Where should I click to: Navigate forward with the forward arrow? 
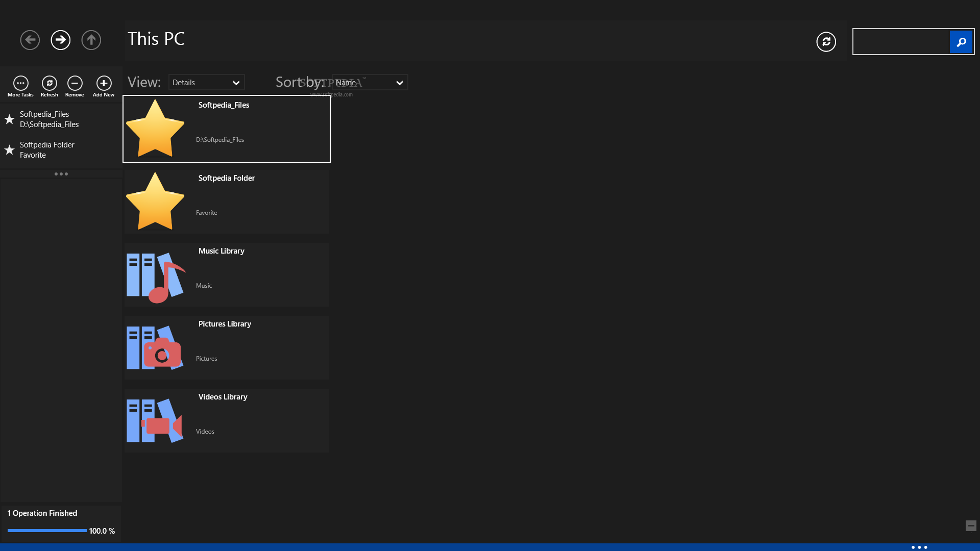pyautogui.click(x=61, y=40)
